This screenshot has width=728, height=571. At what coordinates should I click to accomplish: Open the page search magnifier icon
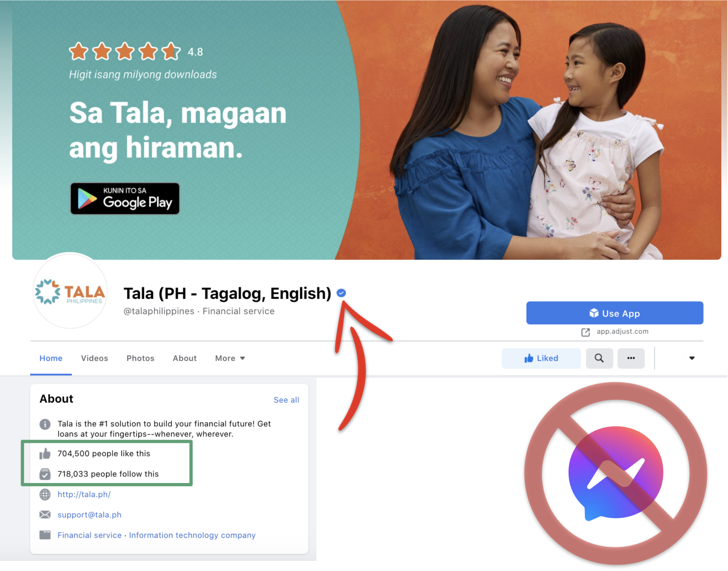point(599,359)
